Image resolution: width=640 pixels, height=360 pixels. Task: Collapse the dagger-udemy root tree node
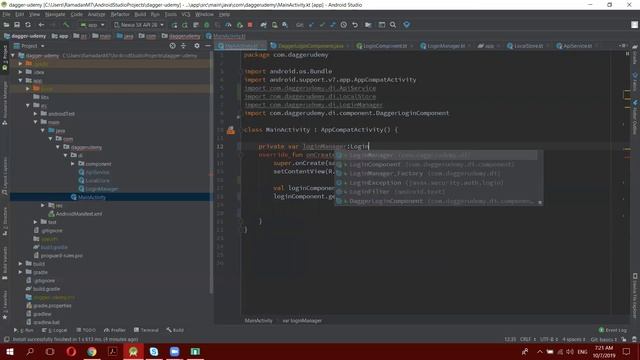tap(13, 56)
